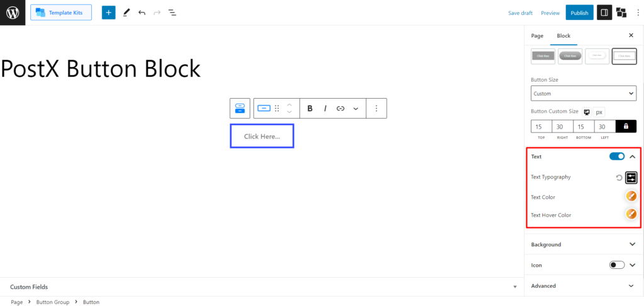The width and height of the screenshot is (644, 306).
Task: Select Button in the breadcrumb
Action: click(x=91, y=302)
